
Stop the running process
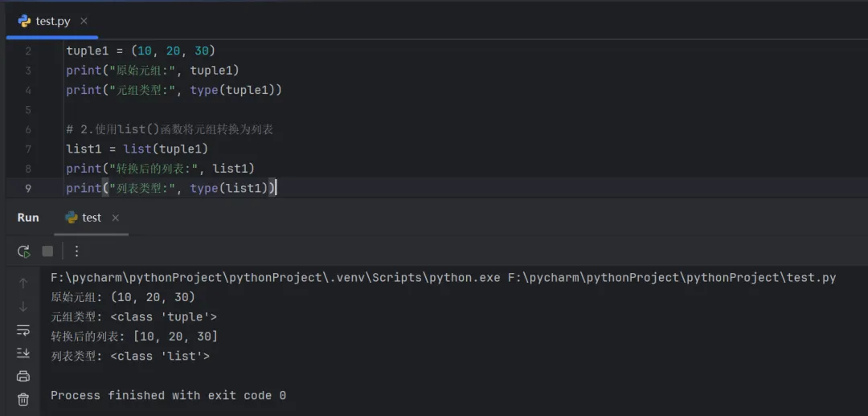[x=47, y=251]
